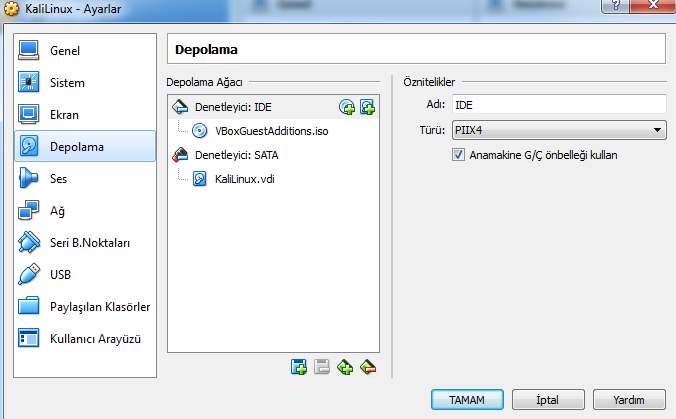
Task: Click the İptal button
Action: click(x=548, y=400)
